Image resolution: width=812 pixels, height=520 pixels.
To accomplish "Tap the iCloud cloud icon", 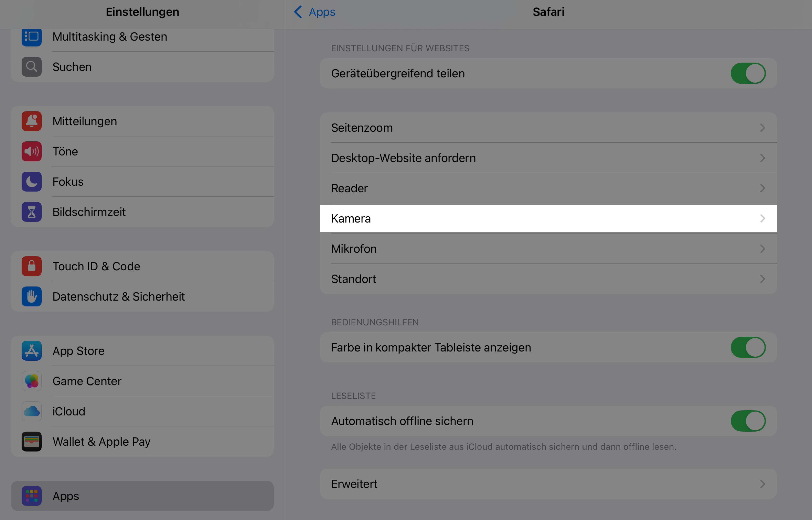I will tap(31, 411).
